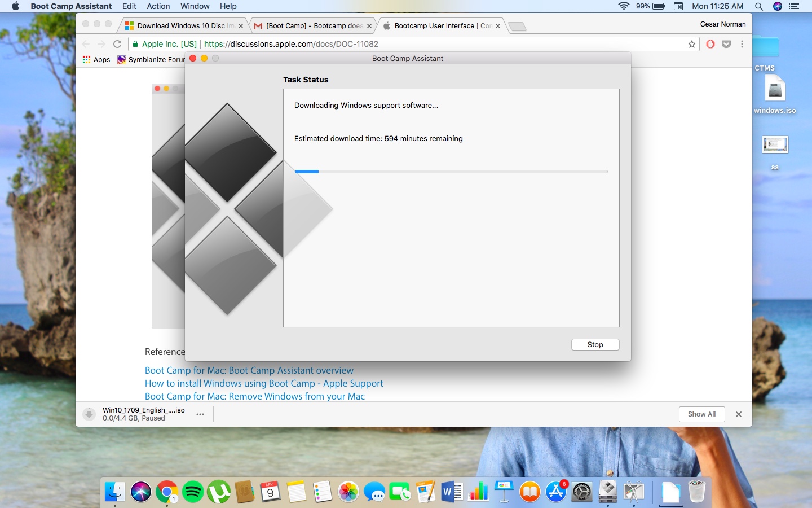Select the windows.iso file on desktop
The height and width of the screenshot is (508, 812).
point(775,94)
